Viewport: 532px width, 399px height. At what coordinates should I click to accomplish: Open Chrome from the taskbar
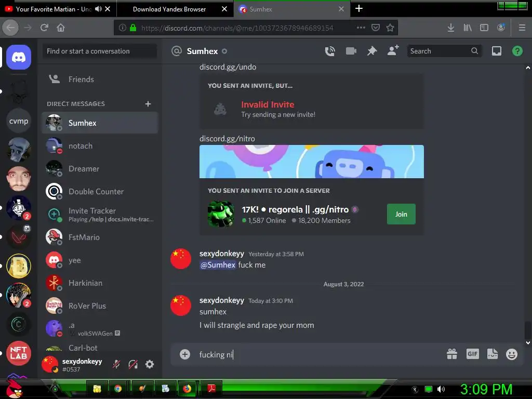tap(118, 389)
